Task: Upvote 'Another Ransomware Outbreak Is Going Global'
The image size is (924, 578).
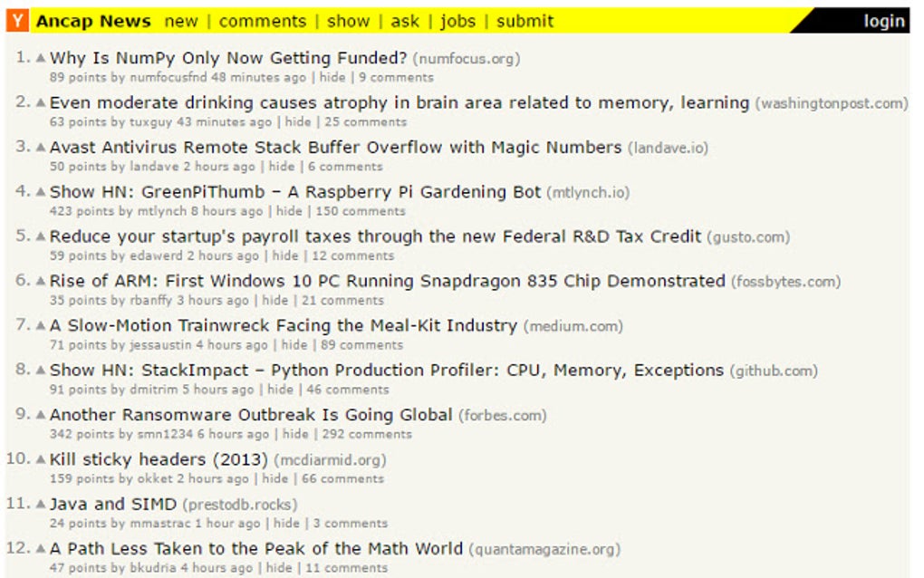Action: 39,414
